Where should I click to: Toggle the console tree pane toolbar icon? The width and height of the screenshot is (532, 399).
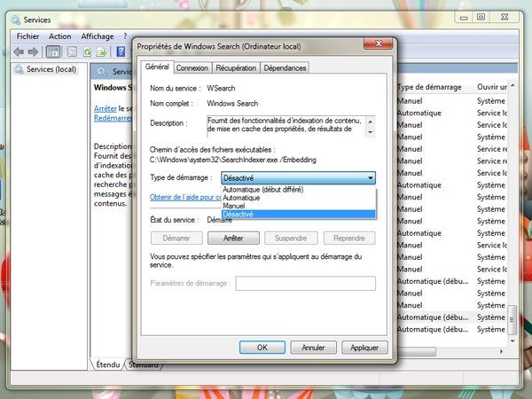tap(53, 52)
